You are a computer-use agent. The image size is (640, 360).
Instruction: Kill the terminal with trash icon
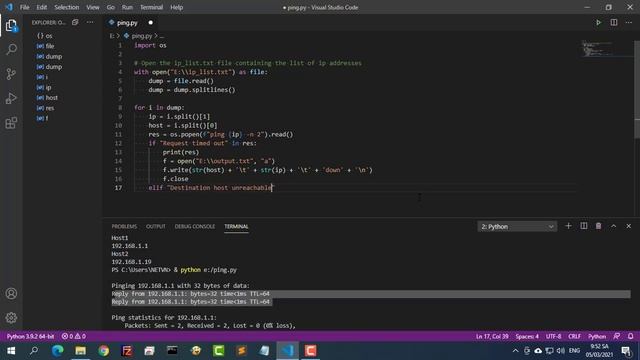[598, 226]
